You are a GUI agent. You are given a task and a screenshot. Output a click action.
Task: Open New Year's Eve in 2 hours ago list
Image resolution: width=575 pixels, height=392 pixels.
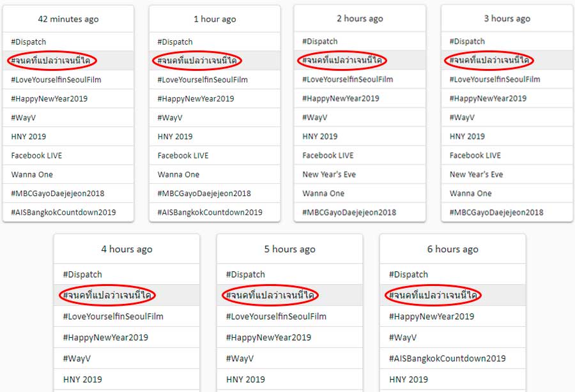coord(329,174)
